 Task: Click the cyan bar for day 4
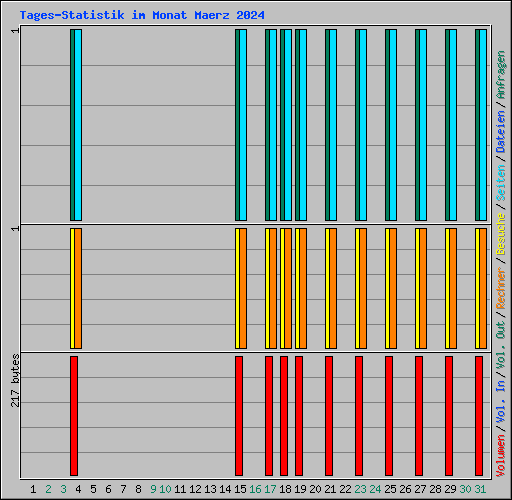pos(78,125)
